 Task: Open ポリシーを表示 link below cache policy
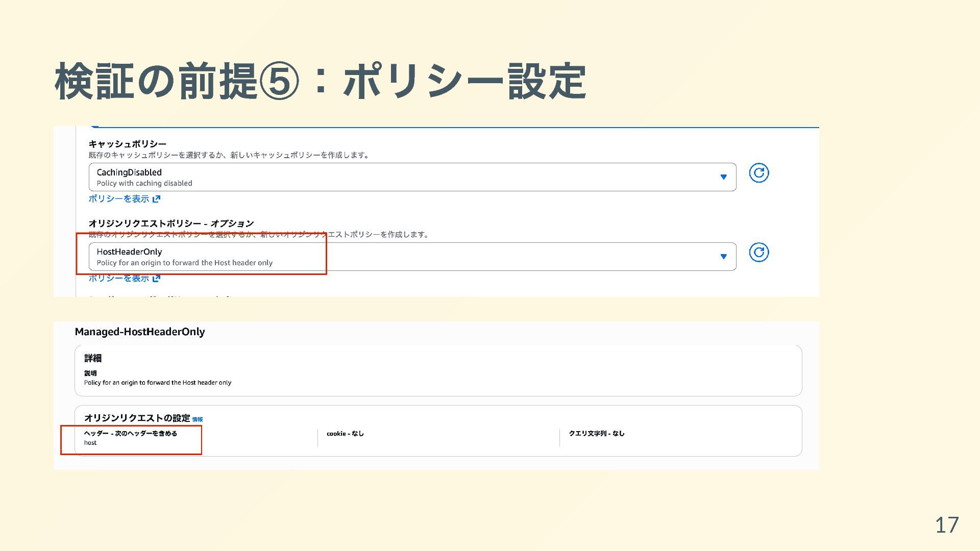coord(118,199)
